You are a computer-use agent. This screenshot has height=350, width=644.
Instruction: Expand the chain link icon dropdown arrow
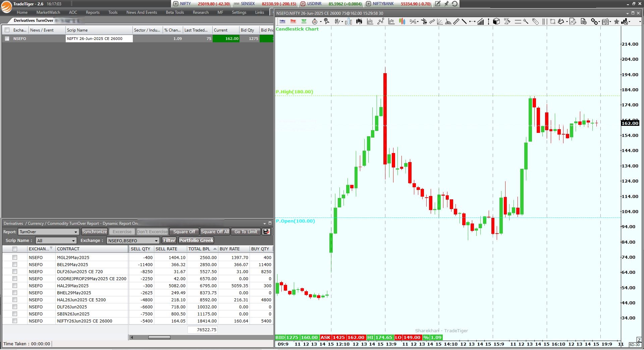pyautogui.click(x=599, y=22)
